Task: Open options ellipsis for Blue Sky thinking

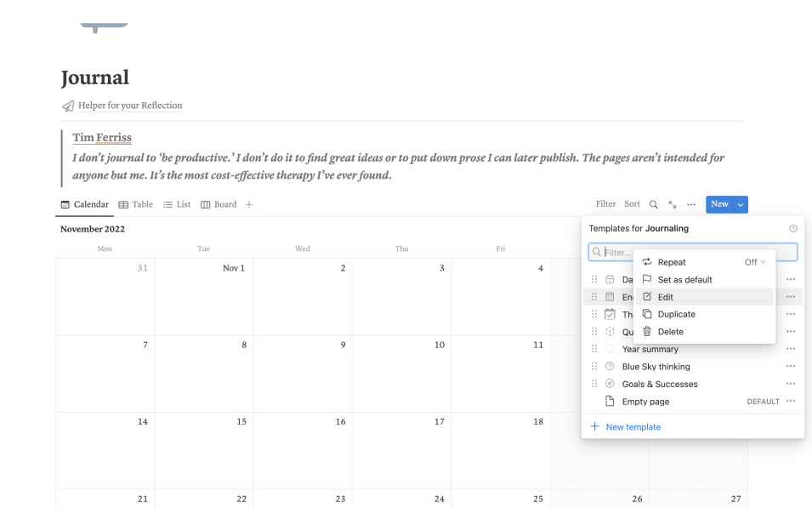Action: click(790, 367)
